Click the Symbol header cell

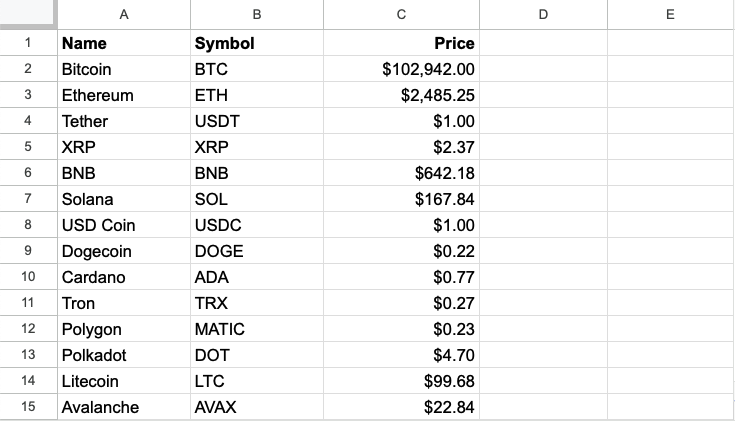click(257, 43)
